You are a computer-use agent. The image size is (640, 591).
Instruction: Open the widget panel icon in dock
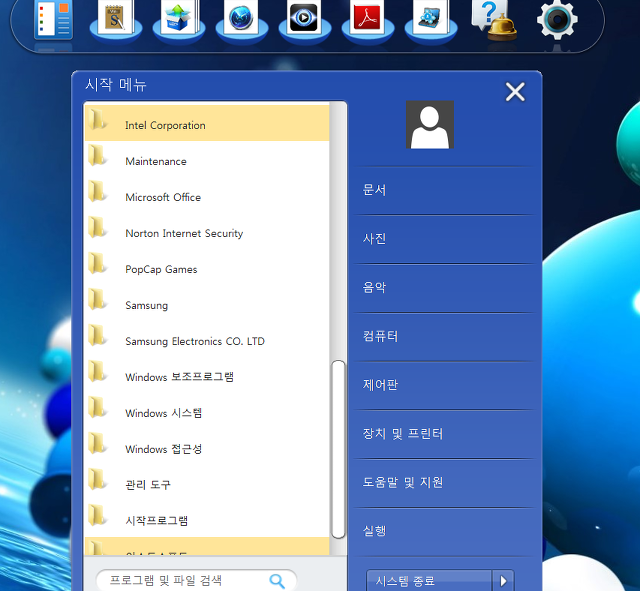pos(53,20)
